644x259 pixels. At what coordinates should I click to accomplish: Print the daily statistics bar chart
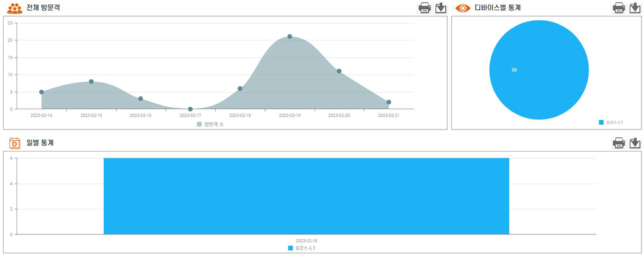pyautogui.click(x=619, y=142)
